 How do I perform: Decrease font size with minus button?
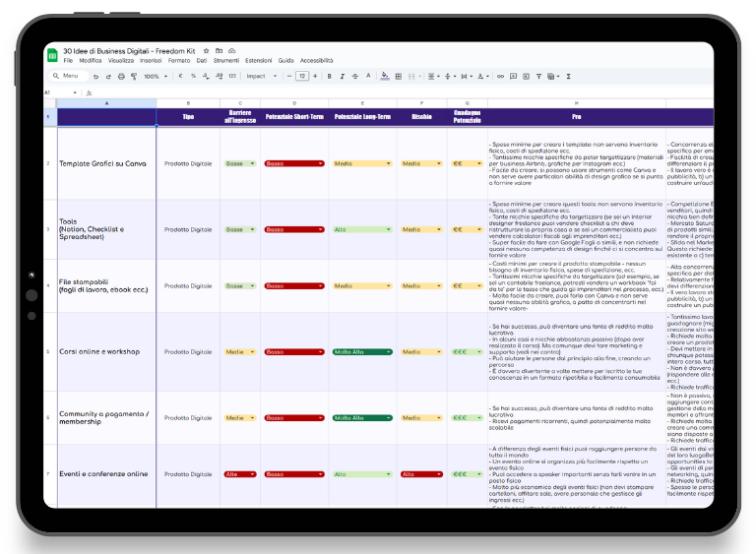click(289, 76)
